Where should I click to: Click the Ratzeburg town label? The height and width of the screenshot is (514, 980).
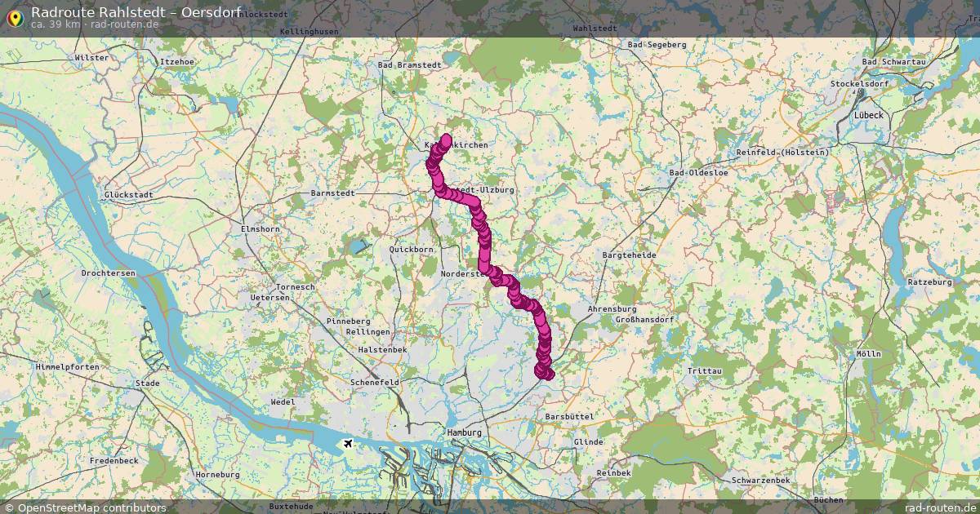(x=930, y=281)
